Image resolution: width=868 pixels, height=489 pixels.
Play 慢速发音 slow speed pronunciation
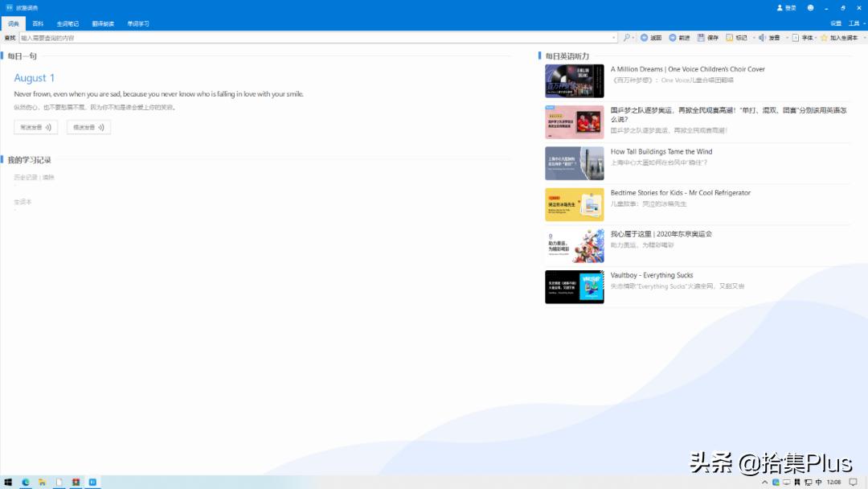(x=88, y=127)
